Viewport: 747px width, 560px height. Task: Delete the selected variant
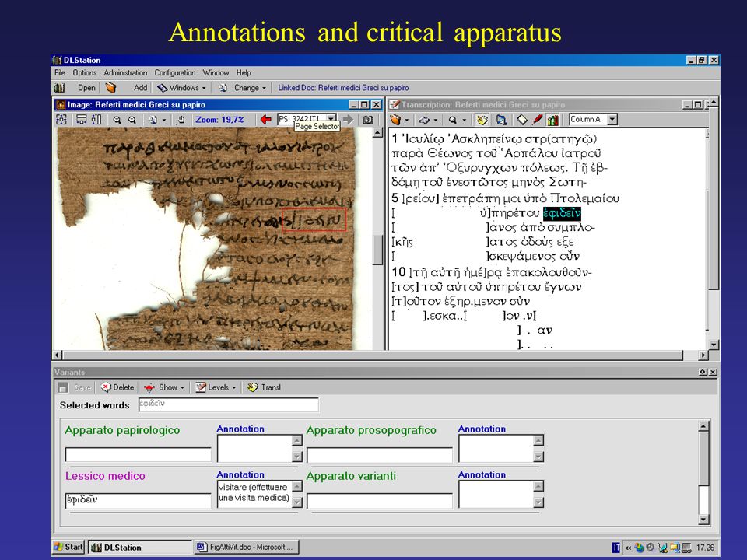pos(117,387)
